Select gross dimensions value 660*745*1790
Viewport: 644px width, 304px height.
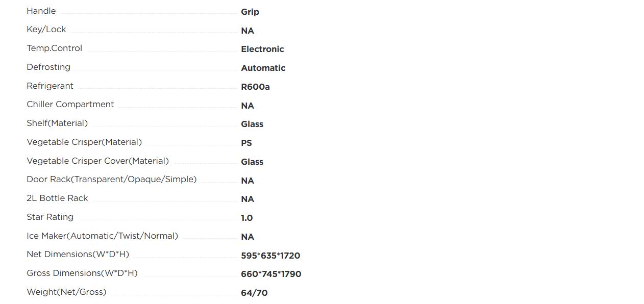click(271, 274)
